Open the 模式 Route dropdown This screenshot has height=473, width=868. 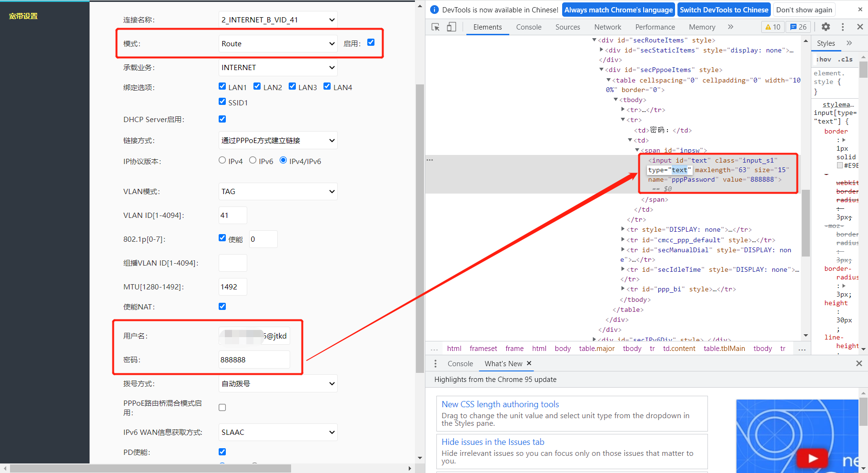pyautogui.click(x=278, y=44)
